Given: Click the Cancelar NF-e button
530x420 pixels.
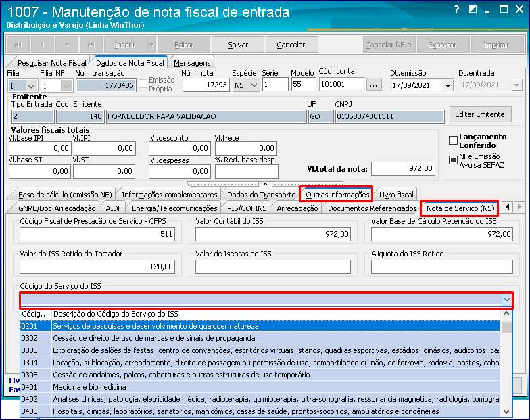Looking at the screenshot, I should click(388, 45).
